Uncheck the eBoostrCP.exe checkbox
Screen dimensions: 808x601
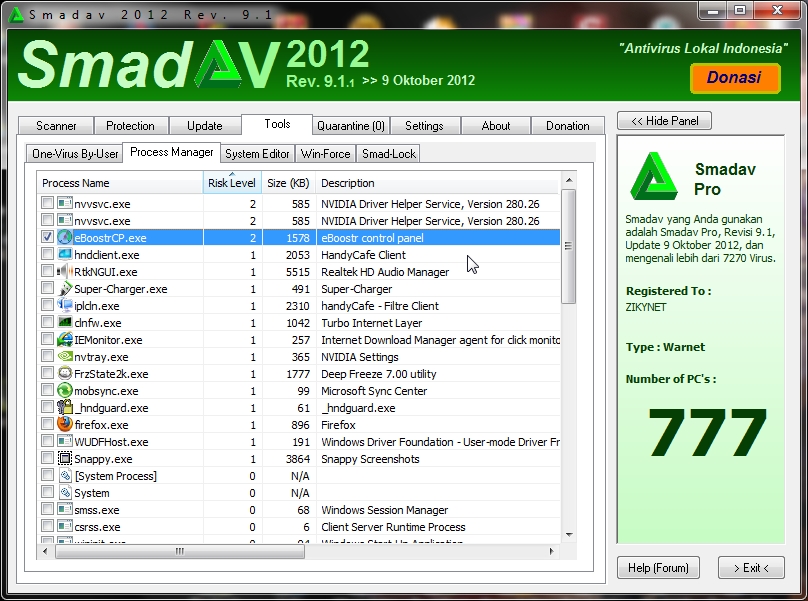[47, 237]
